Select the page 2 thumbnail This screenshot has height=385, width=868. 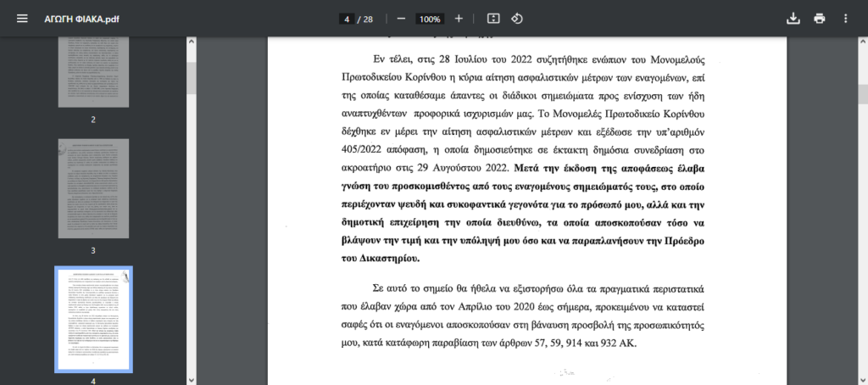pyautogui.click(x=93, y=72)
